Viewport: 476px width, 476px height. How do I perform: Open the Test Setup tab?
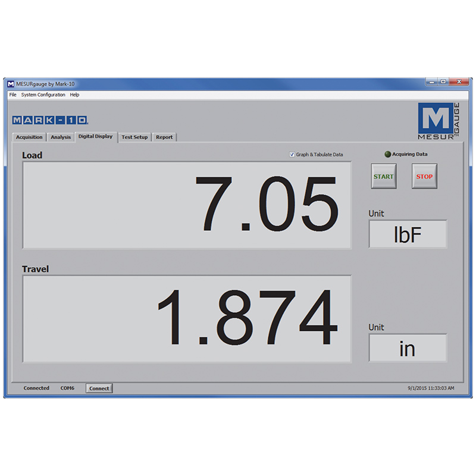[x=134, y=137]
